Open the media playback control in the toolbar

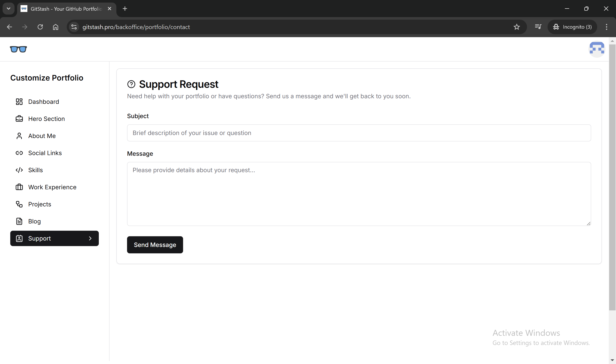click(x=538, y=27)
